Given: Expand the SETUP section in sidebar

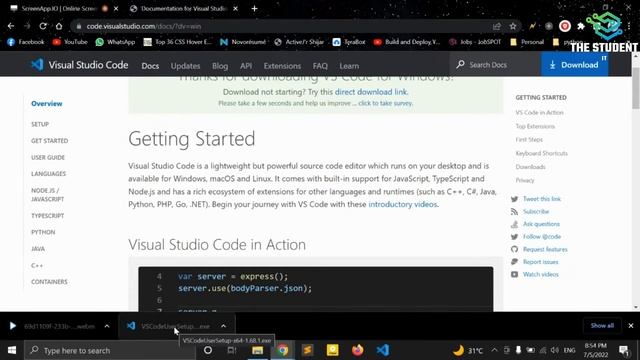Looking at the screenshot, I should coord(40,124).
